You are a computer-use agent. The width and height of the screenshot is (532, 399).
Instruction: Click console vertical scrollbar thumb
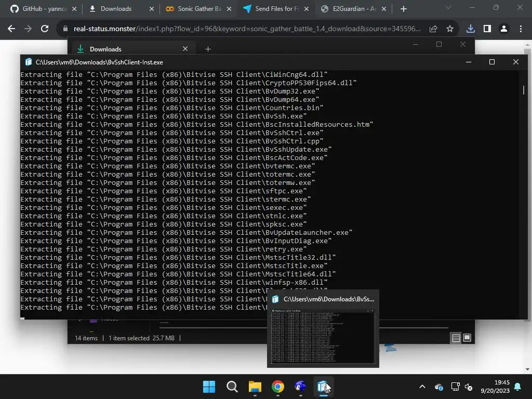pos(524,90)
